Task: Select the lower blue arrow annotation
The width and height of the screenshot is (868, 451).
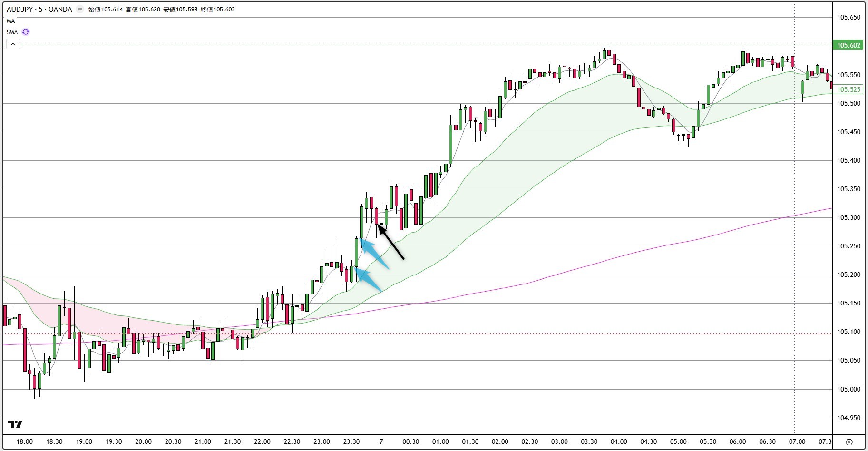Action: [369, 278]
